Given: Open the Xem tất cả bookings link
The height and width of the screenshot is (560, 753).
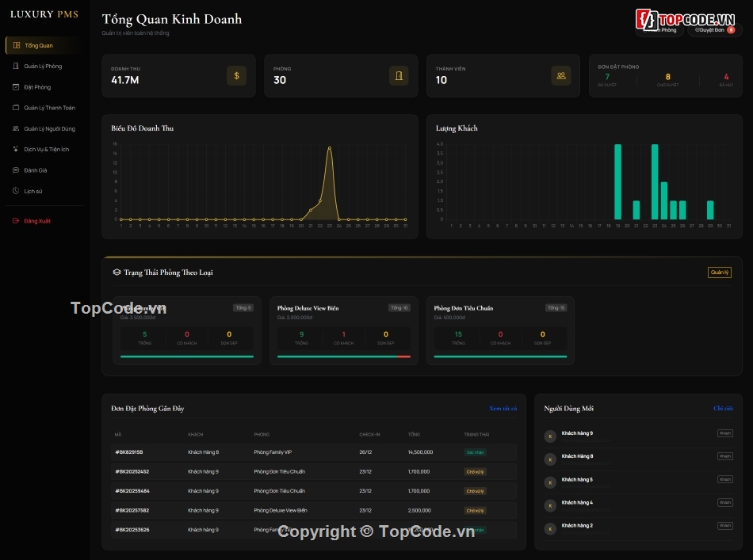Looking at the screenshot, I should click(503, 409).
